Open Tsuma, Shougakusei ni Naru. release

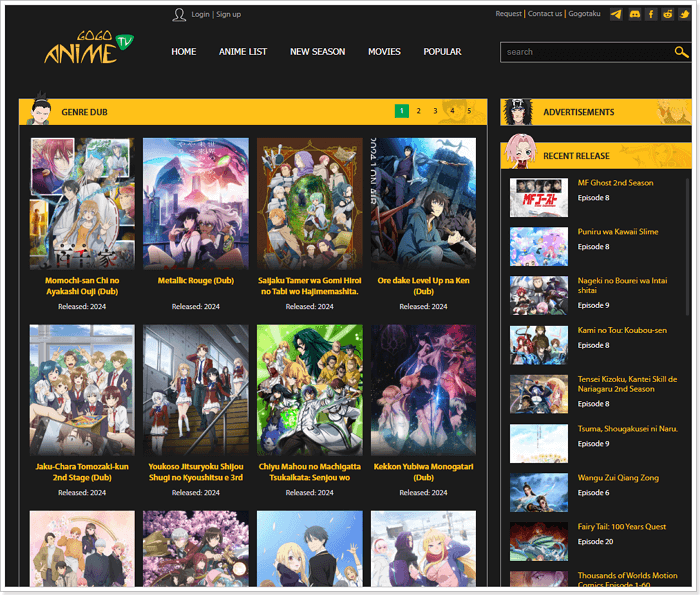point(627,429)
